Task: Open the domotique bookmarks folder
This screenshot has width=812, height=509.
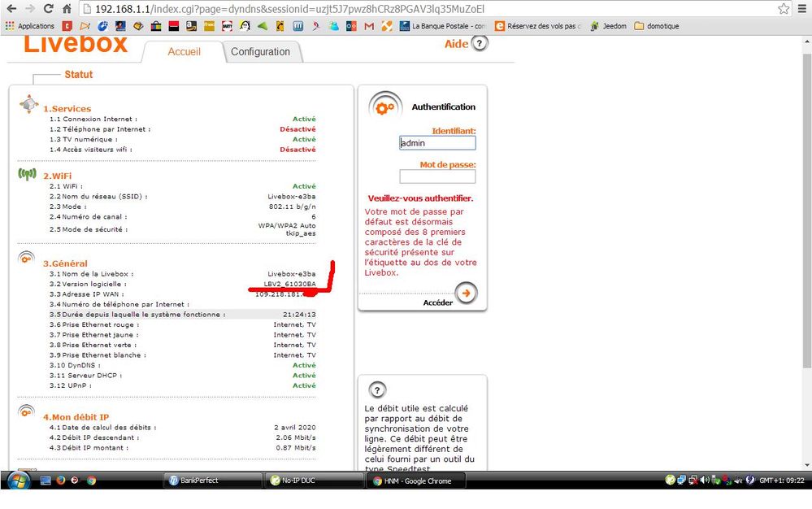Action: (657, 26)
